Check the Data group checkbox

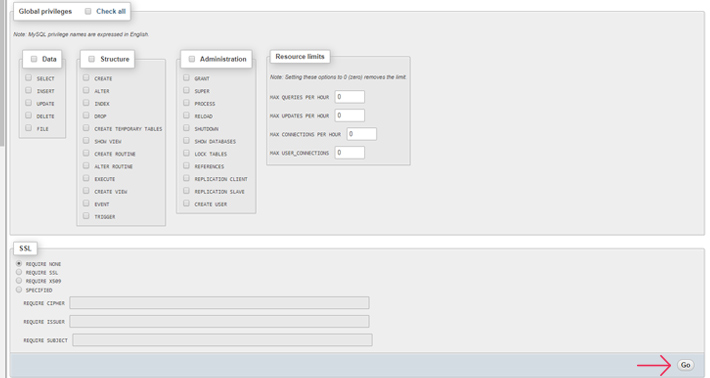coord(34,59)
